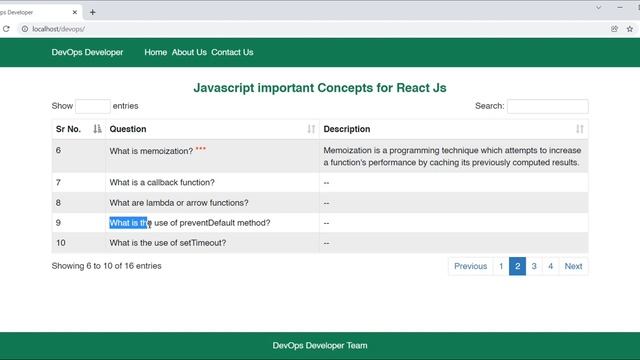Click the Question column header

[x=212, y=129]
